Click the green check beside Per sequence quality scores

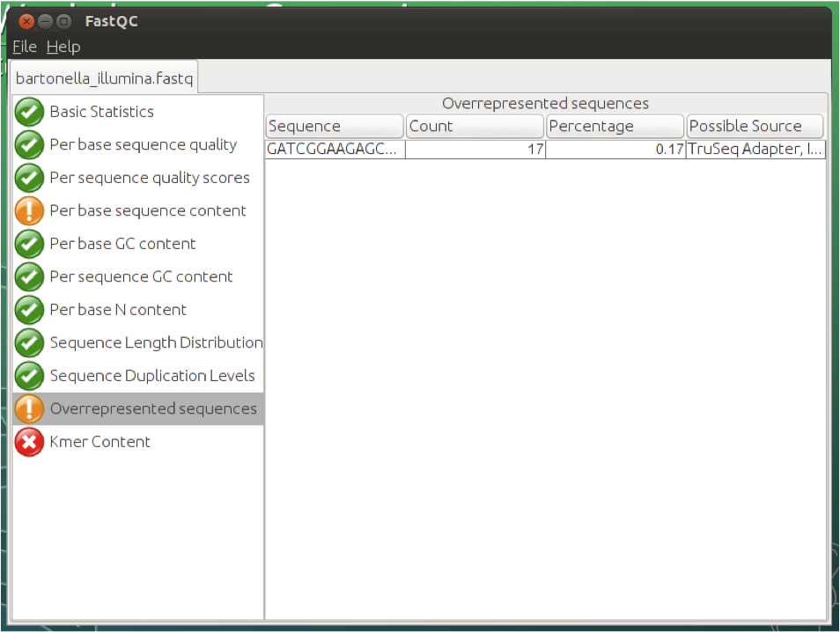pos(29,178)
